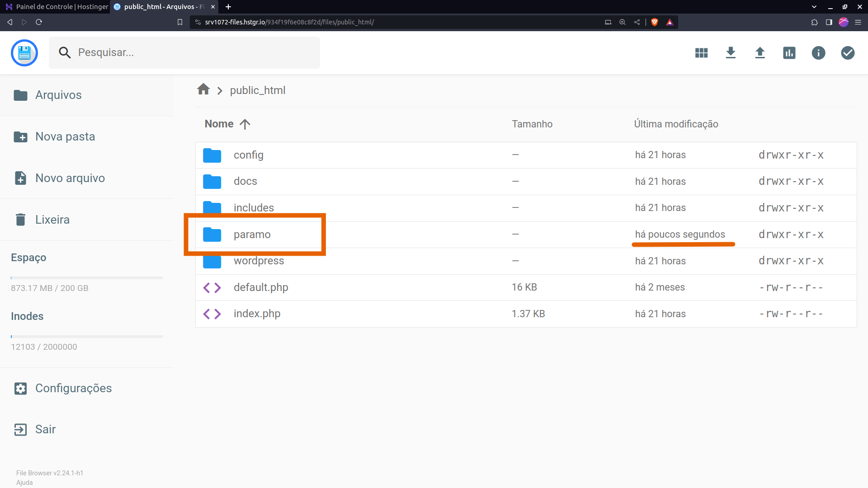This screenshot has width=868, height=488.
Task: Click the Inodes usage bar
Action: 87,337
